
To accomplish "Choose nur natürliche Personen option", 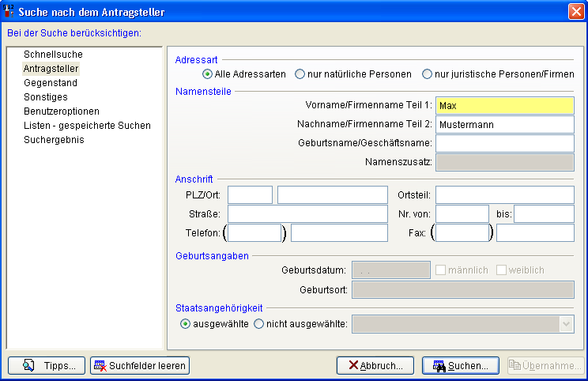I will pyautogui.click(x=300, y=74).
